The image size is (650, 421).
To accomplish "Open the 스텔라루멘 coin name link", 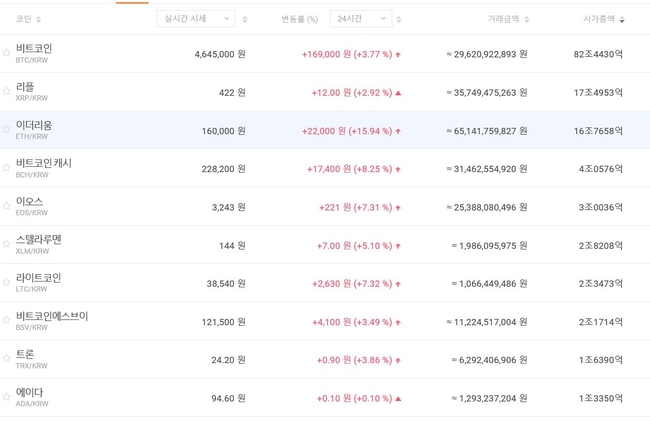I will tap(39, 240).
